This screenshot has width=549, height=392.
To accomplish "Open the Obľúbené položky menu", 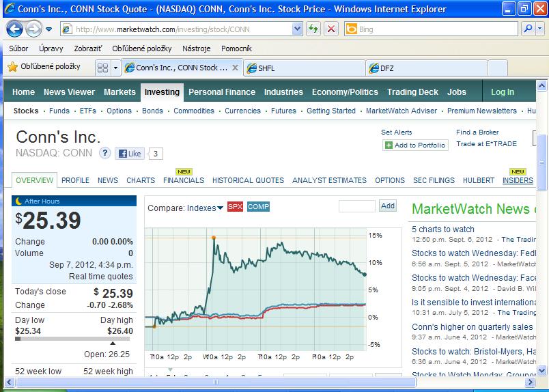I will pyautogui.click(x=142, y=48).
